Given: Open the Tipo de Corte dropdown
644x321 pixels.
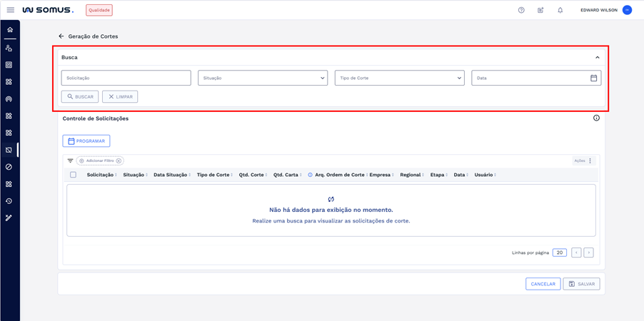Looking at the screenshot, I should click(x=399, y=78).
